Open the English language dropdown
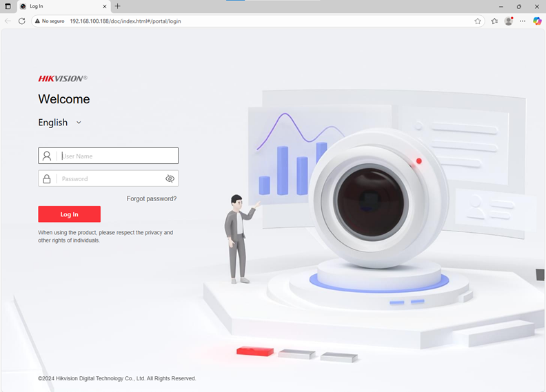This screenshot has height=392, width=546. pyautogui.click(x=60, y=123)
